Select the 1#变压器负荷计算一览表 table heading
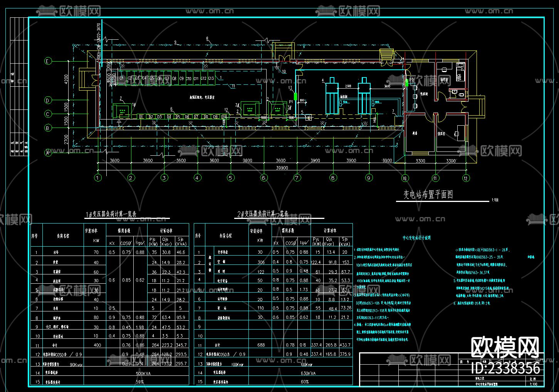The height and width of the screenshot is (392, 559). click(x=111, y=214)
